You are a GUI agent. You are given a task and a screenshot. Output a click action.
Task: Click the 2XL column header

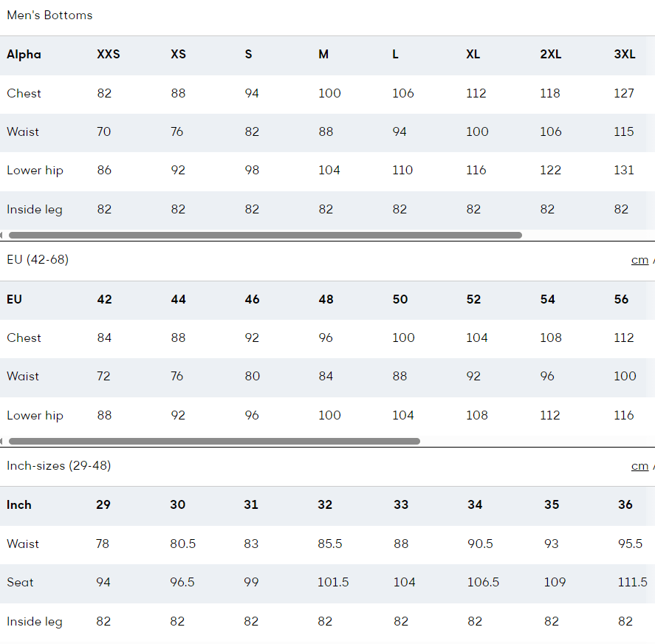(x=551, y=55)
